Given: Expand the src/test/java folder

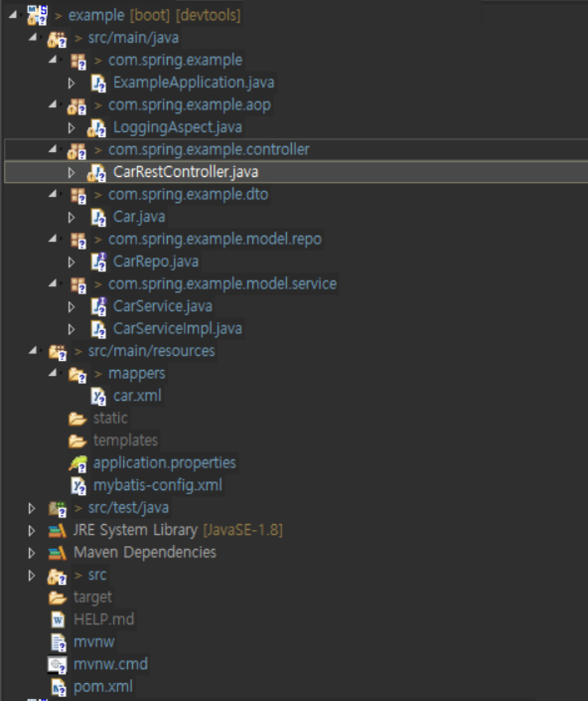Looking at the screenshot, I should click(x=32, y=508).
